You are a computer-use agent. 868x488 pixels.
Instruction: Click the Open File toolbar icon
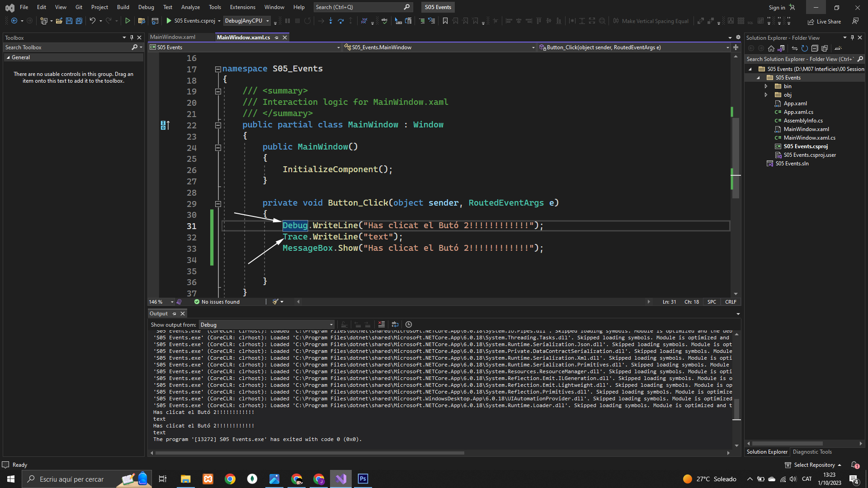pos(59,21)
